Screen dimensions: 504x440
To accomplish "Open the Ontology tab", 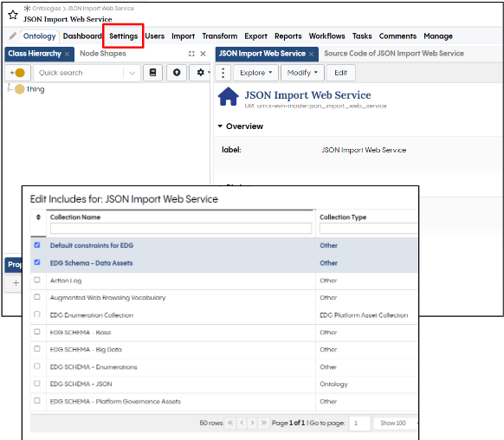I will coord(40,36).
